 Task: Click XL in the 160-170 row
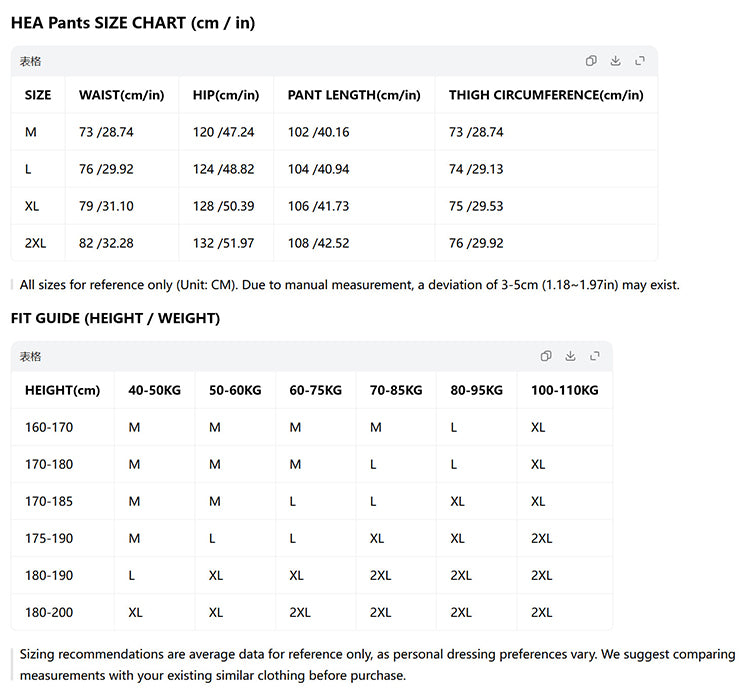click(x=538, y=427)
